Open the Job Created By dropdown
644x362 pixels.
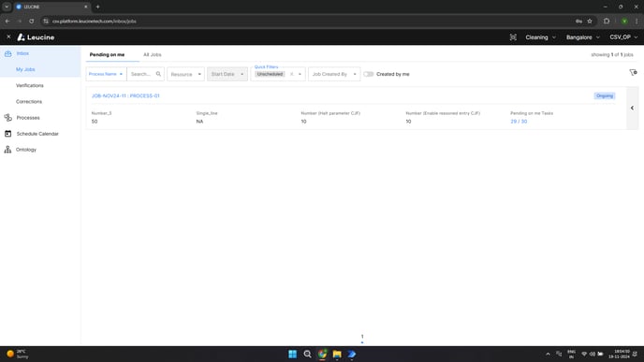tap(334, 74)
